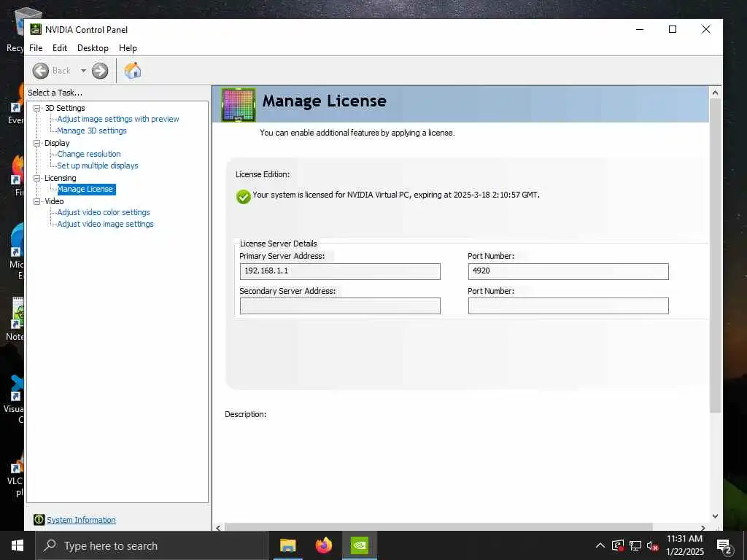The height and width of the screenshot is (560, 747).
Task: Click the Forward arrow toolbar icon
Action: click(x=99, y=71)
